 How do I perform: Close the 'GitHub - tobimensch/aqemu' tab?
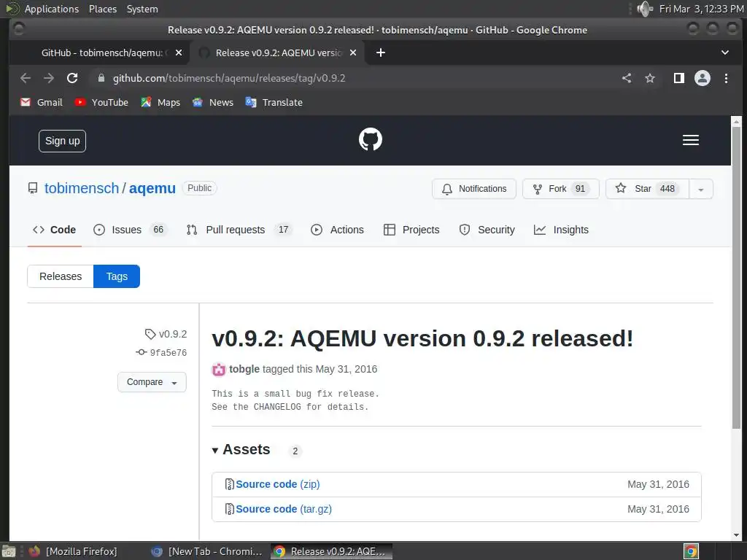pos(178,52)
